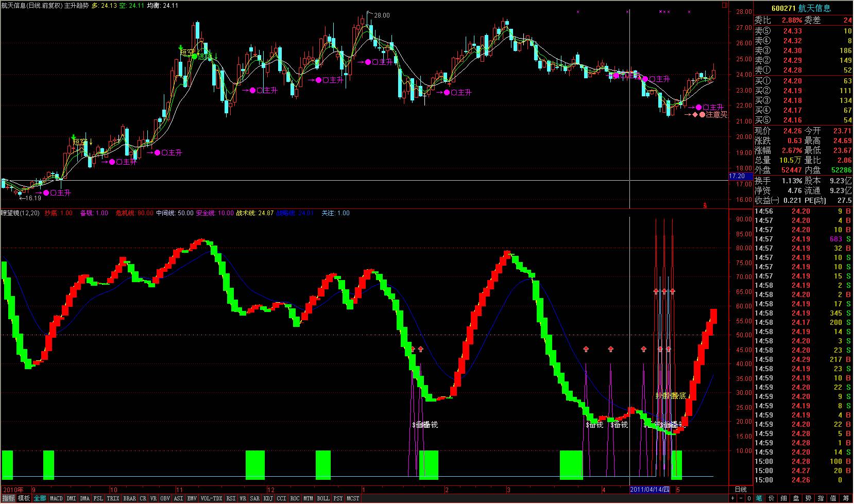
Task: Apply the CCI indicator
Action: click(x=282, y=498)
